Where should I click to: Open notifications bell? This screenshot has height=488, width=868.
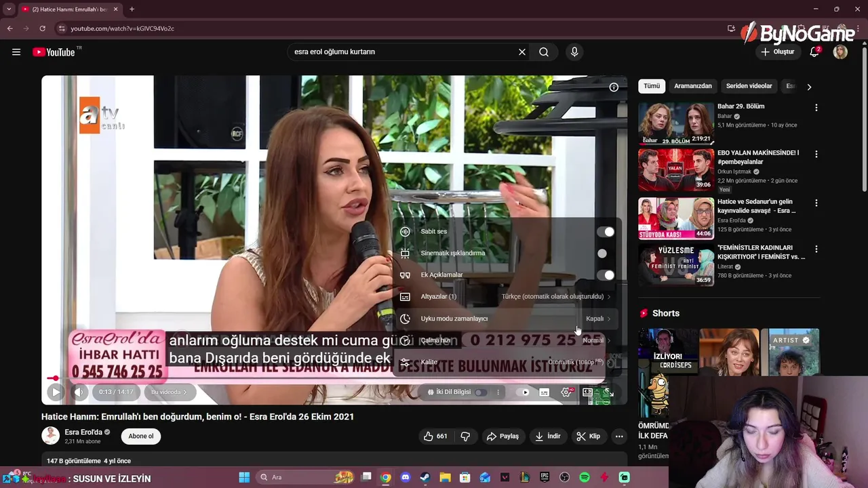[814, 52]
